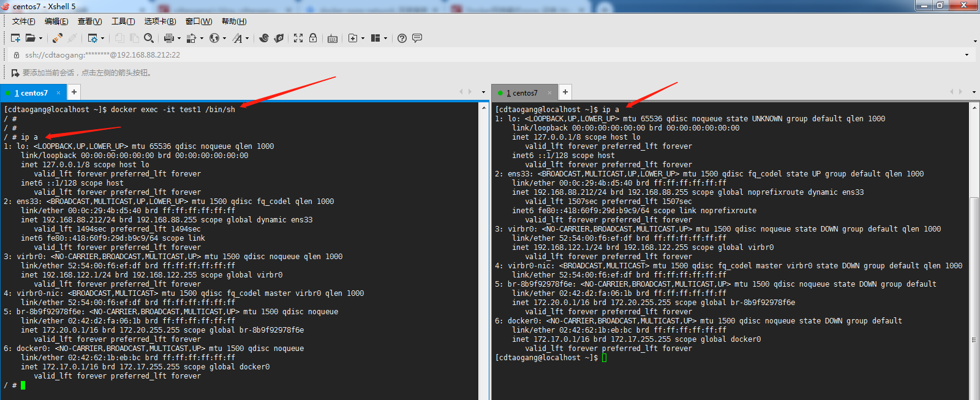Image resolution: width=980 pixels, height=400 pixels.
Task: Add a new tab in left pane
Action: click(73, 92)
